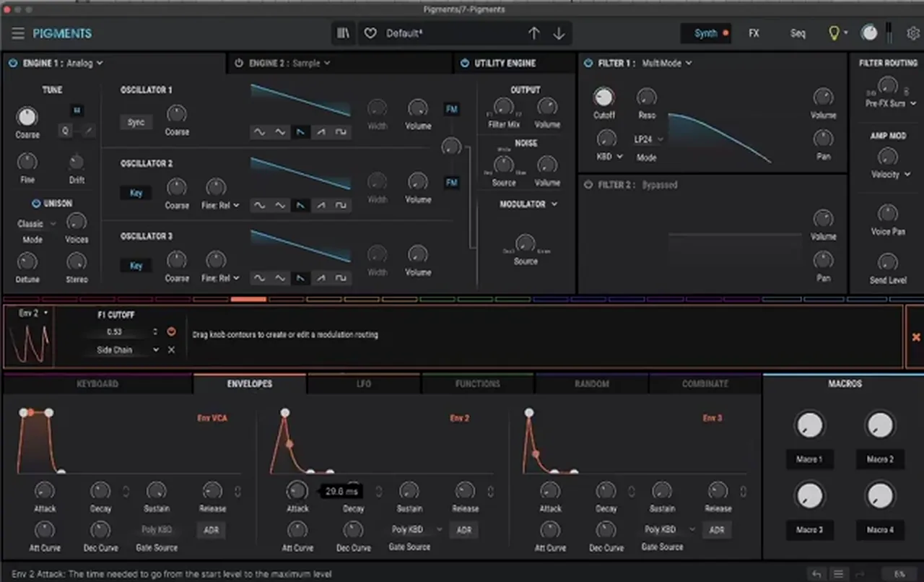Click the lightbulb sound design tips icon

[x=834, y=33]
